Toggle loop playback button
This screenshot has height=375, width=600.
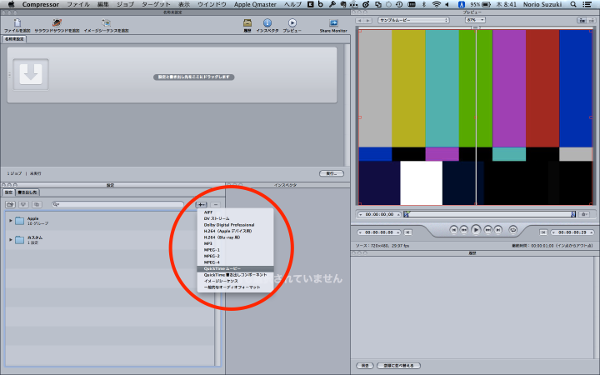[x=513, y=230]
